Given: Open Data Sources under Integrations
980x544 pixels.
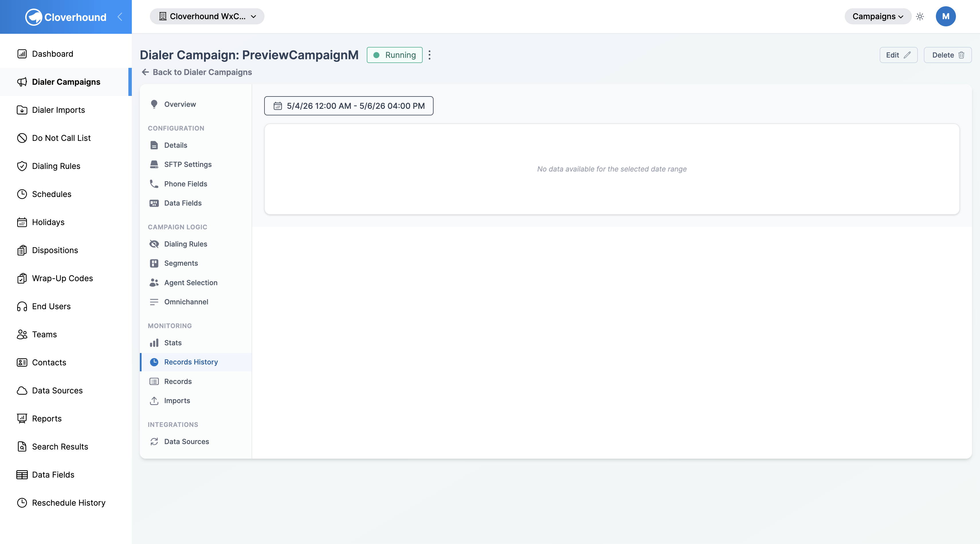Looking at the screenshot, I should tap(196, 442).
